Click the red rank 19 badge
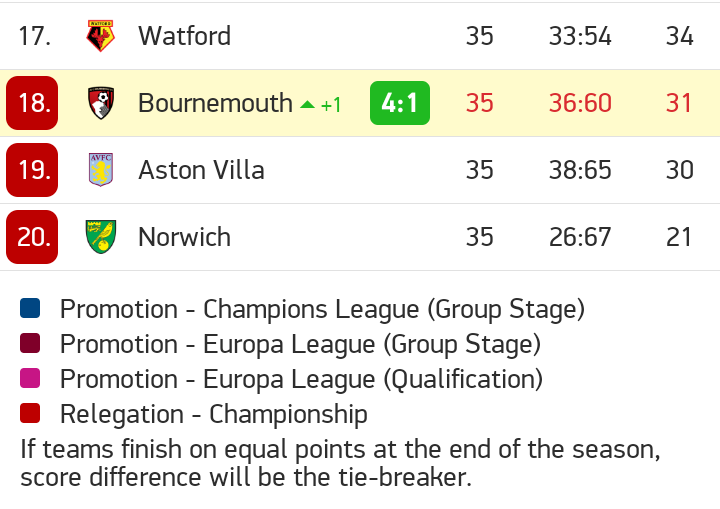Screen dimensions: 720x509 32,170
